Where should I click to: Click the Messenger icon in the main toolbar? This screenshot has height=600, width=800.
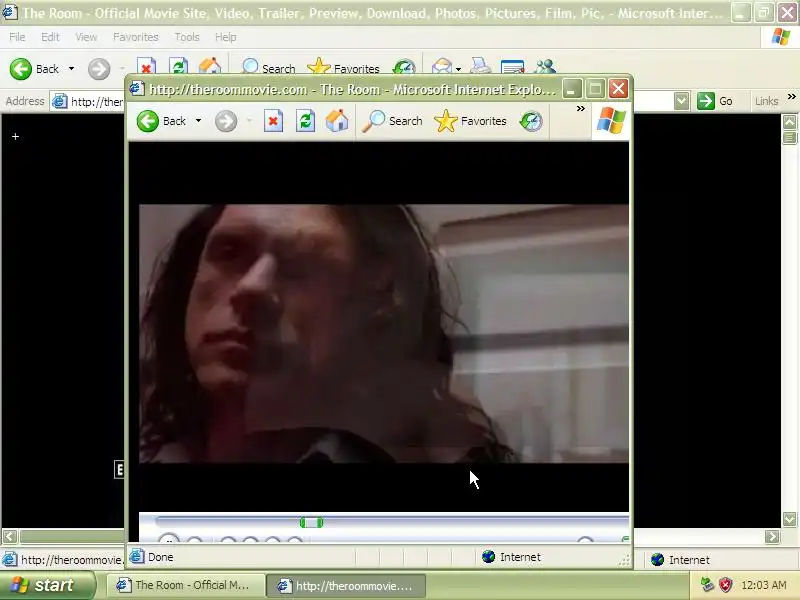click(x=545, y=66)
